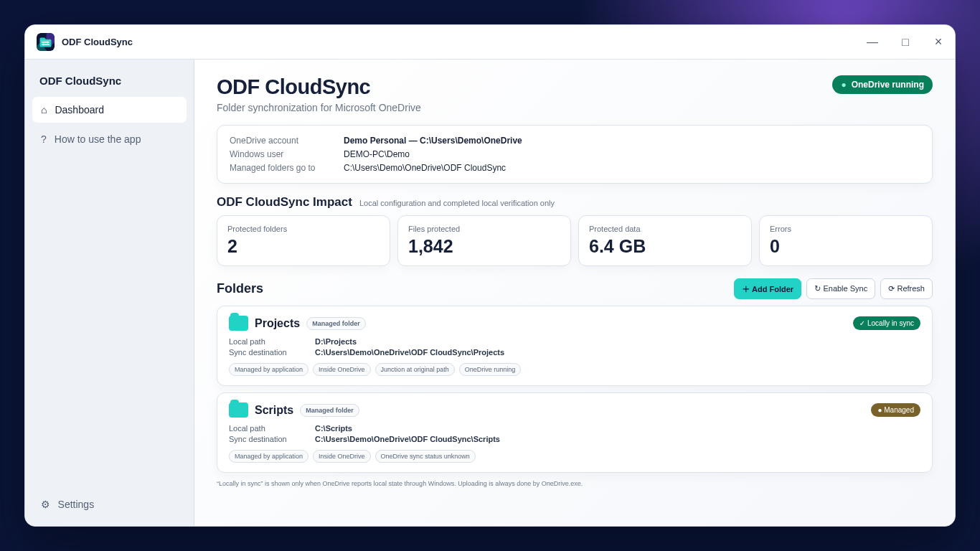Click the ODF CloudSync app logo icon
The width and height of the screenshot is (980, 551).
tap(45, 42)
